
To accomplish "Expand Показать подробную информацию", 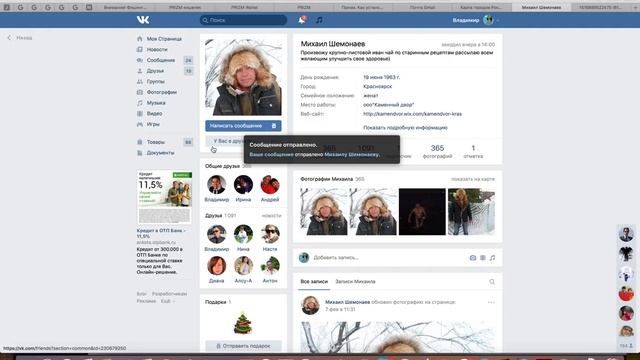I will point(405,127).
